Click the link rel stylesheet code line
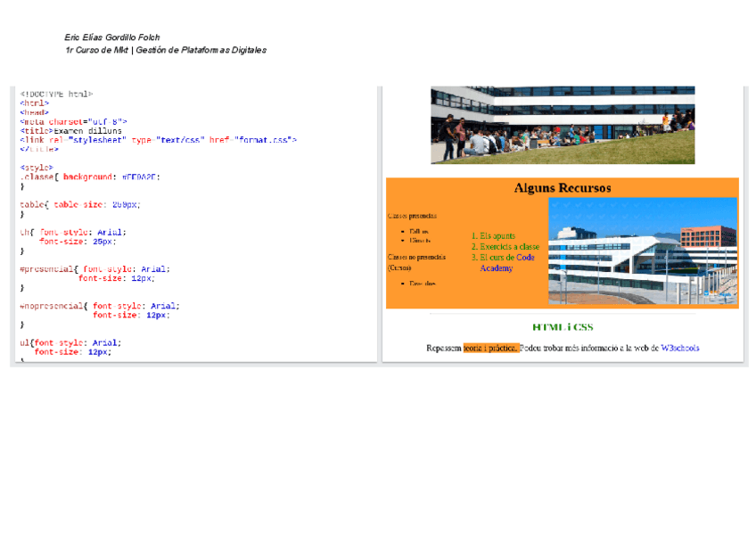756x535 pixels. [158, 140]
